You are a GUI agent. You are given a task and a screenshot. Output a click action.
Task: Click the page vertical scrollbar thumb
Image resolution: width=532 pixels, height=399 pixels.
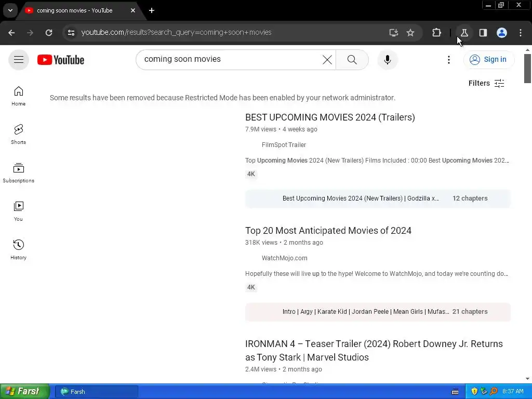point(527,68)
